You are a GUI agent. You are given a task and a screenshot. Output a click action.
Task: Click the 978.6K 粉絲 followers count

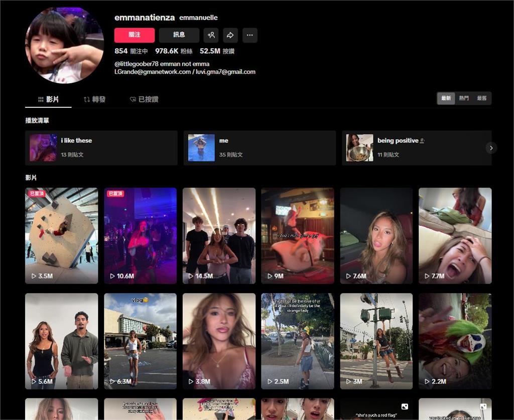click(174, 51)
